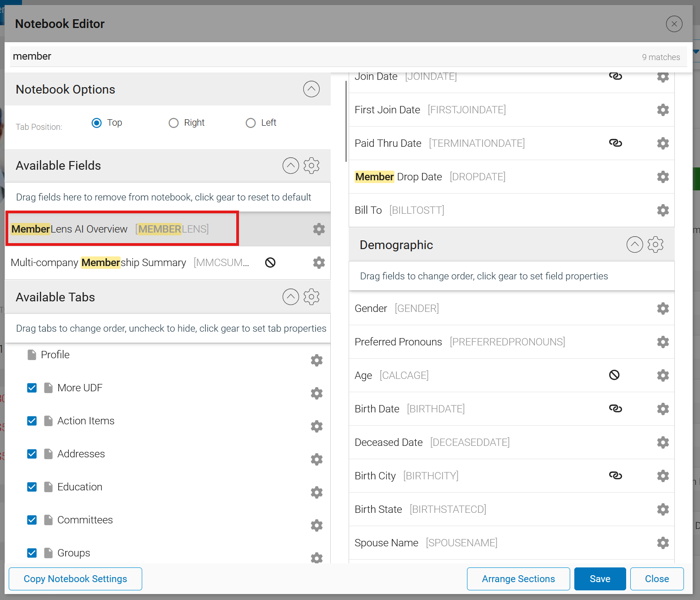
Task: Select the Birth State field row
Action: (511, 509)
